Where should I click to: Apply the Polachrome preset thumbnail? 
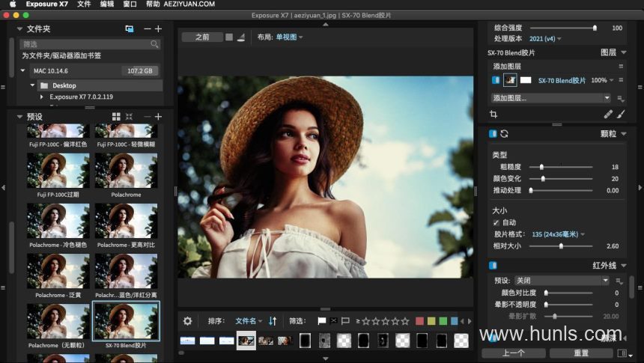point(126,171)
